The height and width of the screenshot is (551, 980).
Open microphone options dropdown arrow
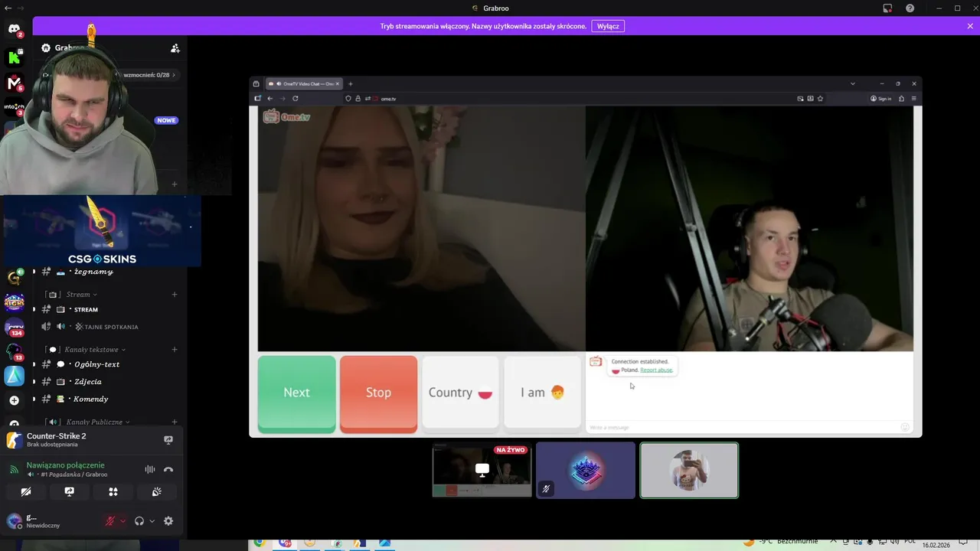[122, 521]
